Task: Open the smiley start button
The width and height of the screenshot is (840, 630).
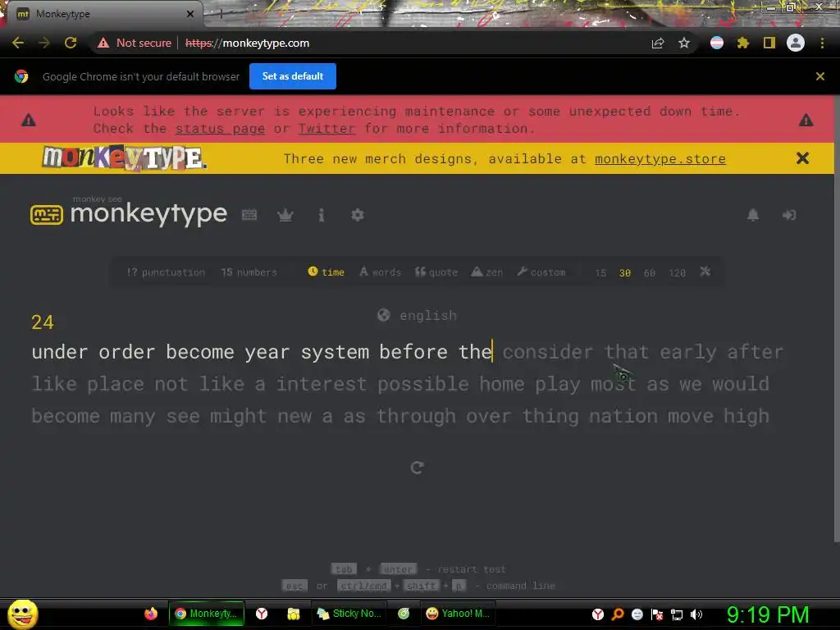Action: coord(22,614)
